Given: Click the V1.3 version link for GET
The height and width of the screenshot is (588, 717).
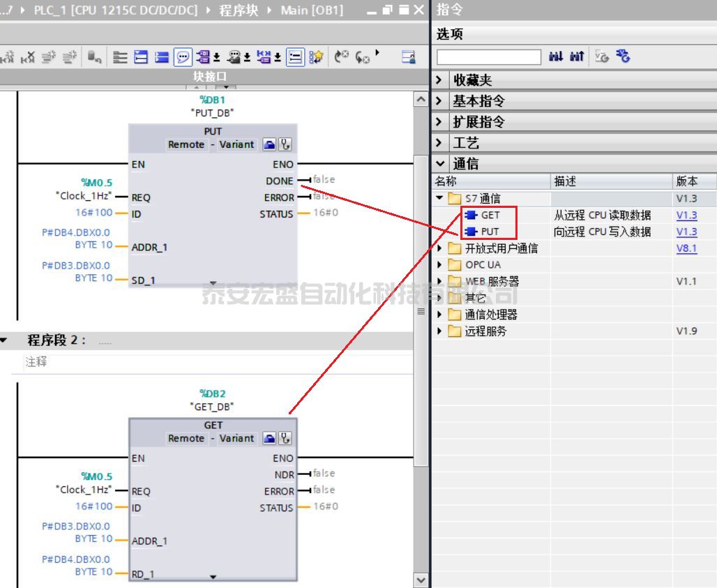Looking at the screenshot, I should (686, 215).
